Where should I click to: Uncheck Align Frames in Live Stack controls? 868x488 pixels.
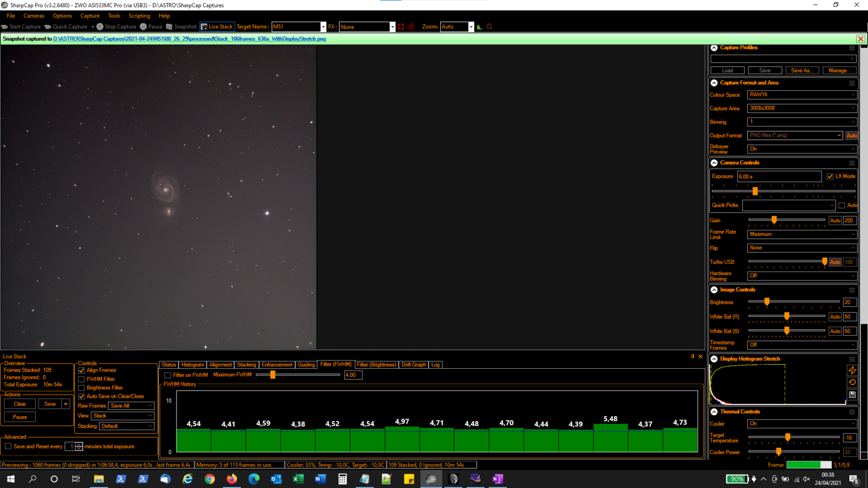tap(82, 370)
